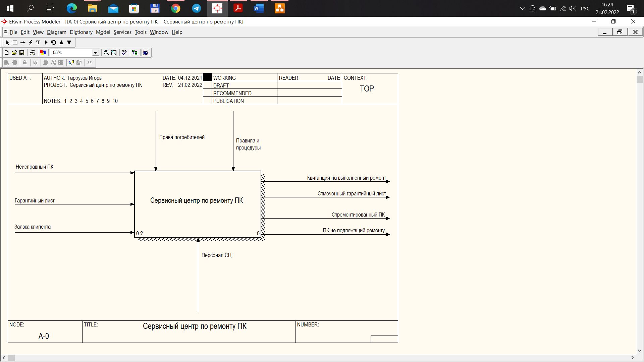Click the TOP context label
This screenshot has height=362, width=644.
point(367,89)
